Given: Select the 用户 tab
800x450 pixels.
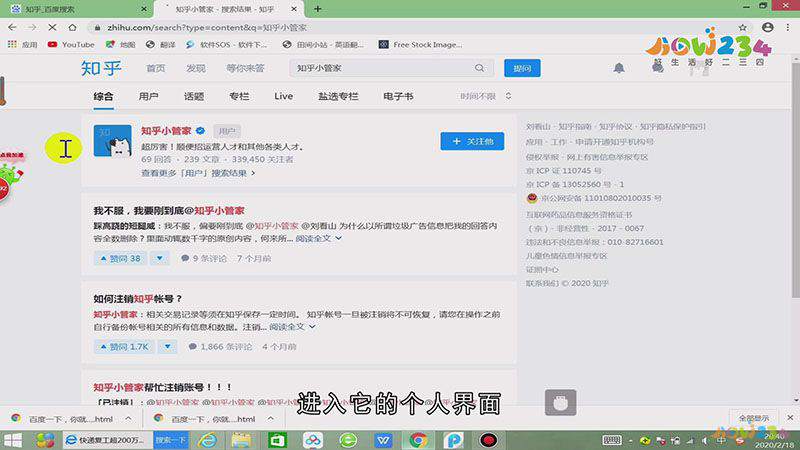Looking at the screenshot, I should click(x=148, y=96).
